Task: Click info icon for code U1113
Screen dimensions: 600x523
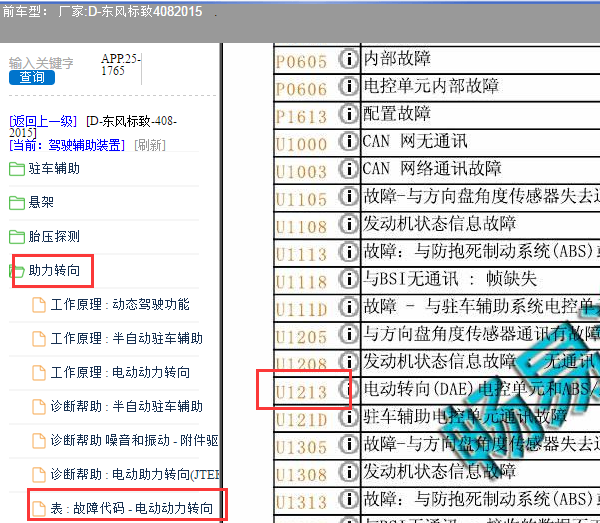Action: (x=348, y=251)
